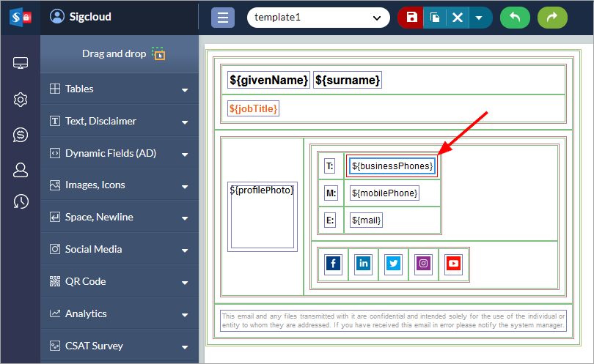Open the template1 dropdown selector

pos(318,18)
